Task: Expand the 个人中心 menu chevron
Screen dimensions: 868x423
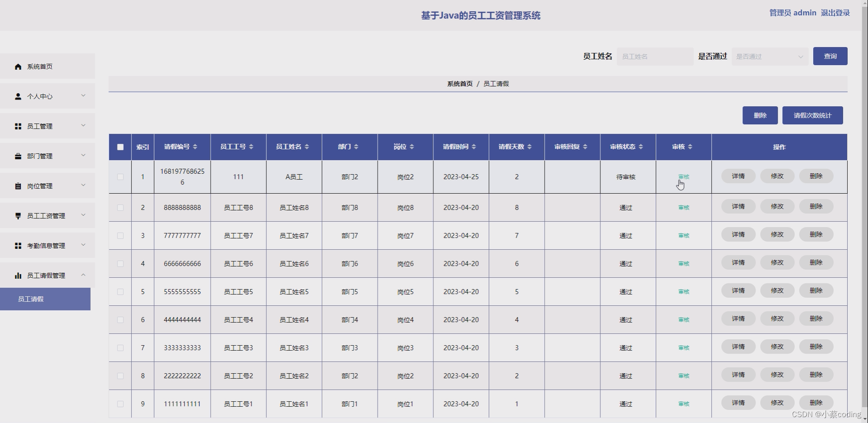Action: [x=83, y=95]
